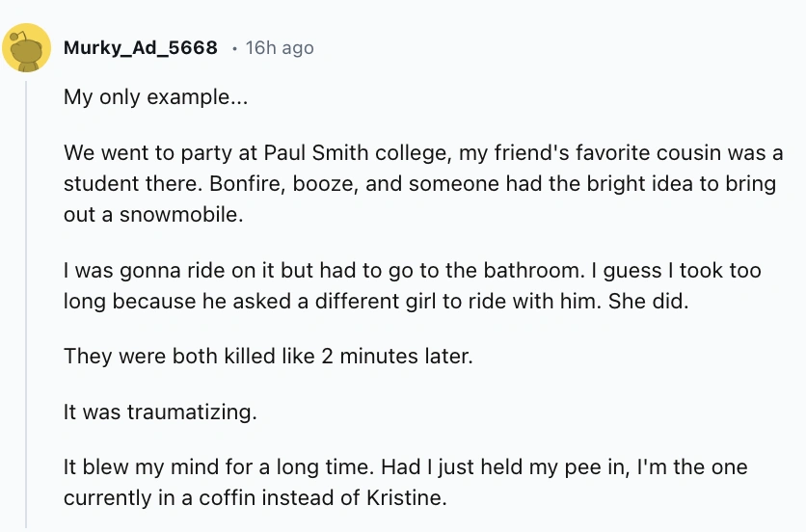Click the 'She did.' sentence
The width and height of the screenshot is (806, 532).
pos(649,301)
